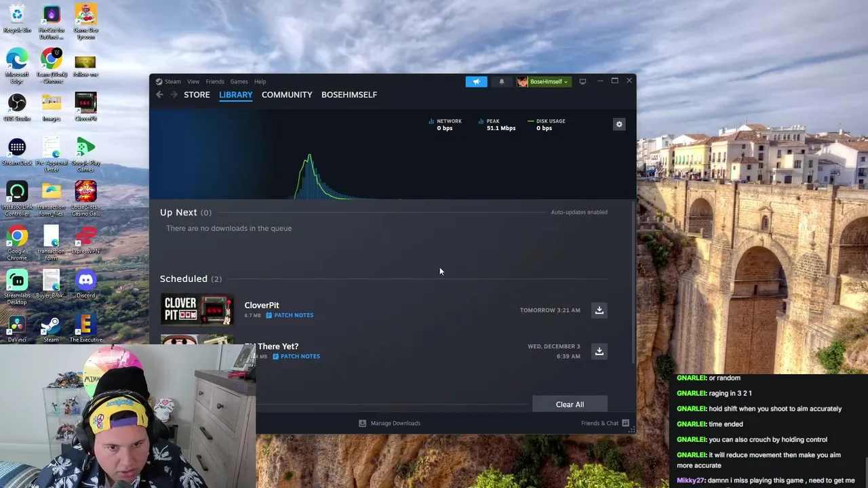
Task: Open patch notes under 'There Yet?'
Action: point(296,357)
